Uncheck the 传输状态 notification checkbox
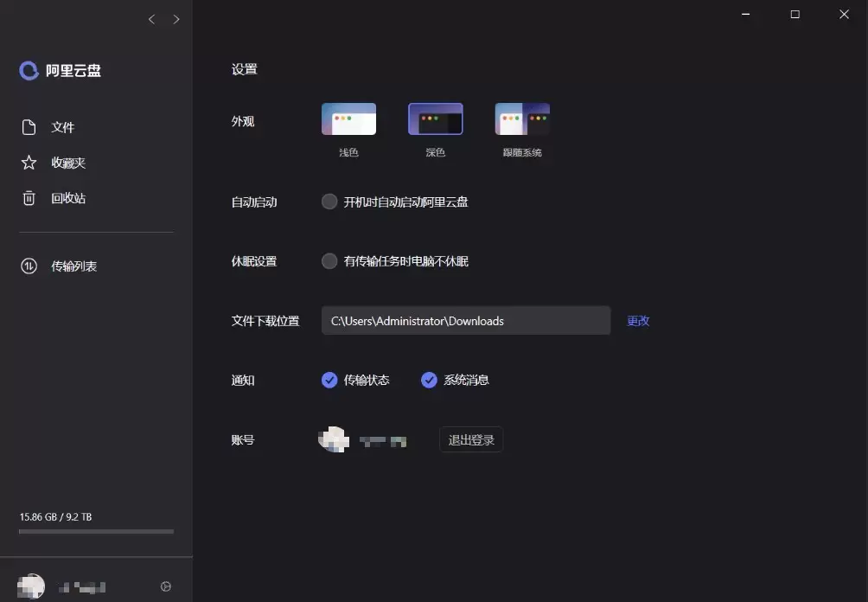This screenshot has width=868, height=602. point(329,380)
